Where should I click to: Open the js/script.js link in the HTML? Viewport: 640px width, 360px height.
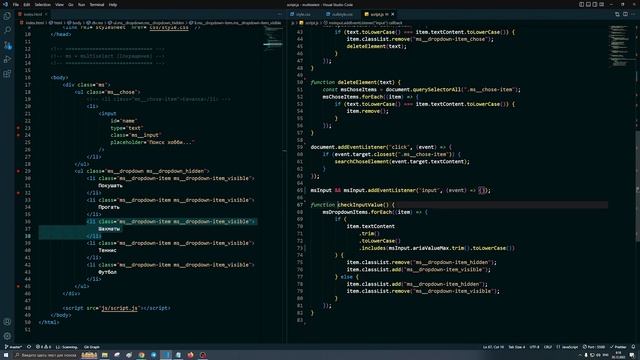click(x=119, y=308)
